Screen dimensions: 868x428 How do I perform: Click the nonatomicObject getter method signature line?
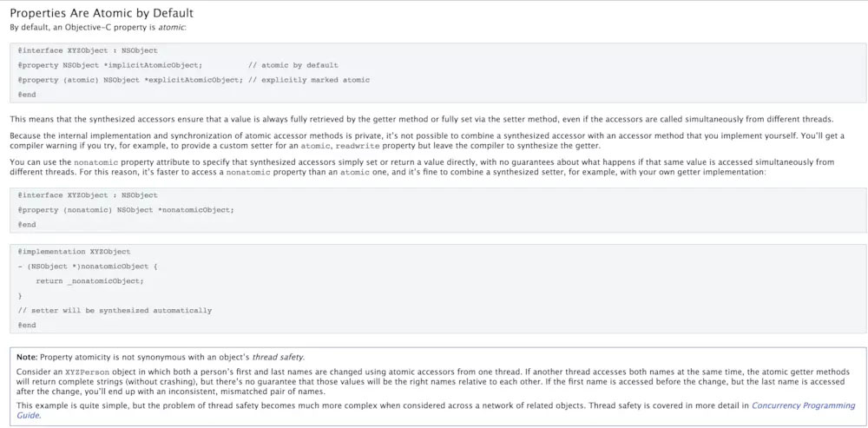88,266
